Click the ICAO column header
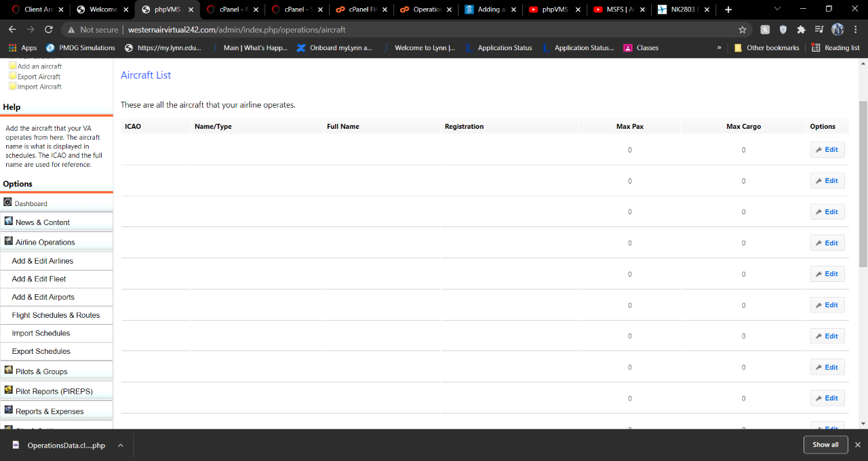 pos(133,127)
